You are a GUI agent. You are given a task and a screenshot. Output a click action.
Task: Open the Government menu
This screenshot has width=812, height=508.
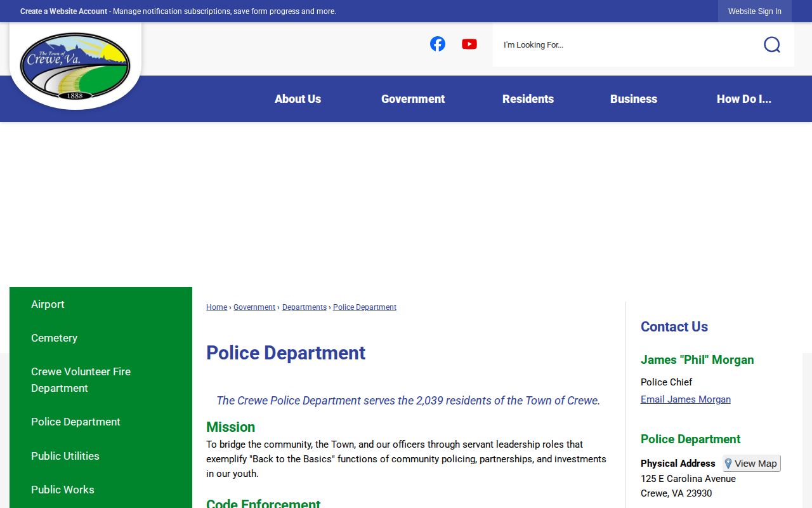point(413,99)
